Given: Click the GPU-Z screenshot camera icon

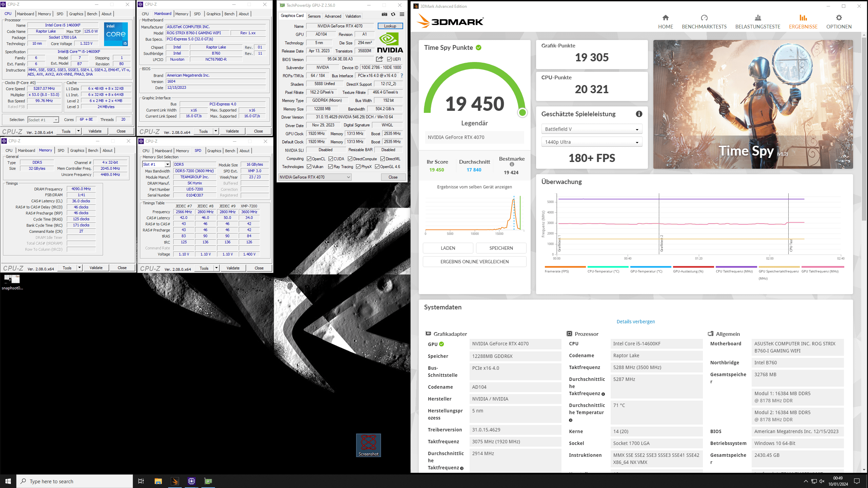Looking at the screenshot, I should tap(384, 14).
